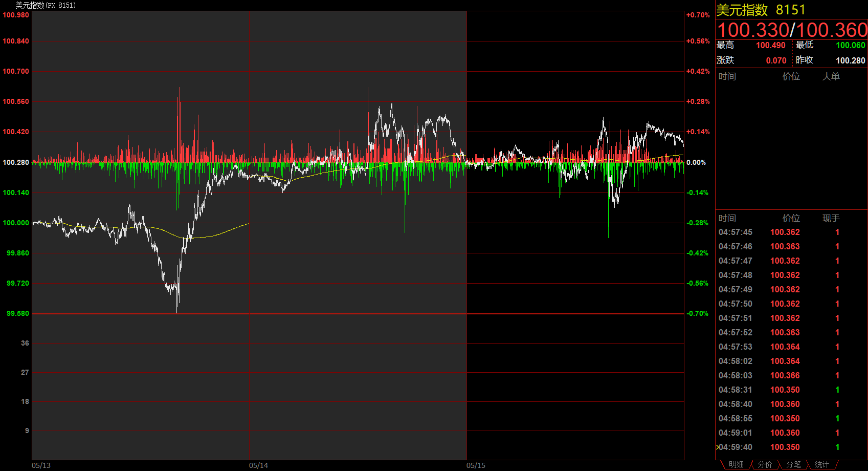Select the tick row at 04:57:50
The height and width of the screenshot is (471, 868).
pos(791,304)
